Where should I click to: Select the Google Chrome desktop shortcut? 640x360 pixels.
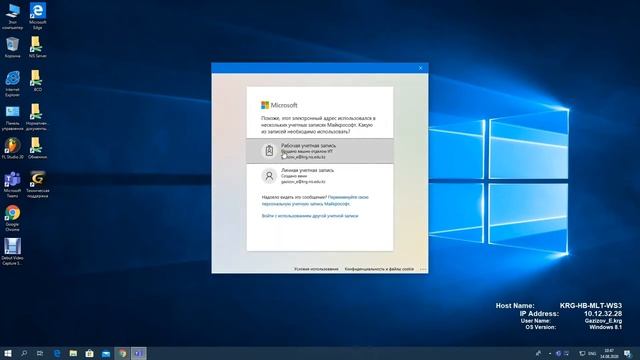point(12,218)
